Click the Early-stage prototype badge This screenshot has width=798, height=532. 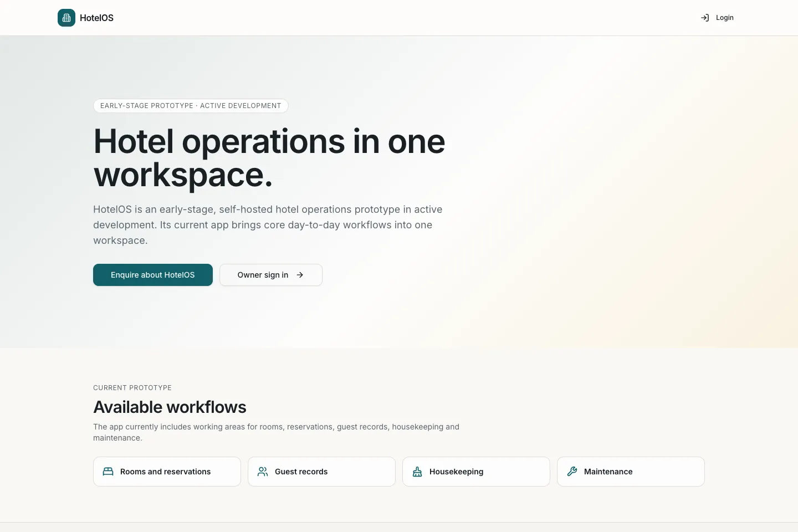[191, 106]
